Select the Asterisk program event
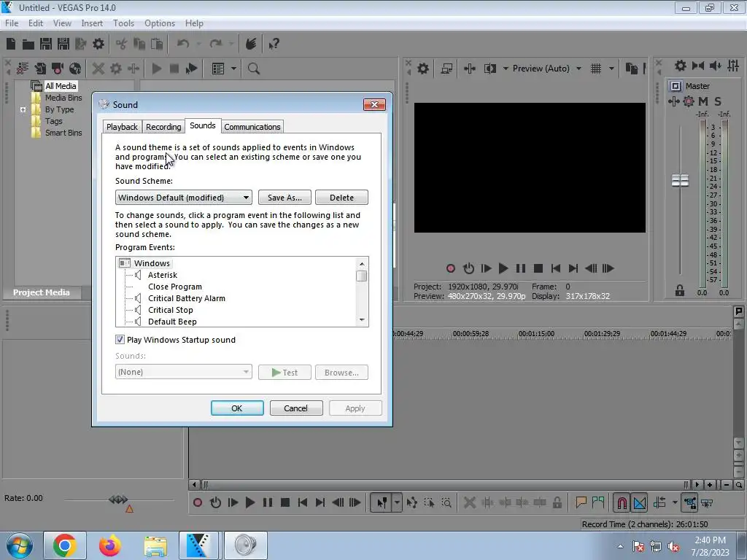This screenshot has height=560, width=747. [163, 275]
